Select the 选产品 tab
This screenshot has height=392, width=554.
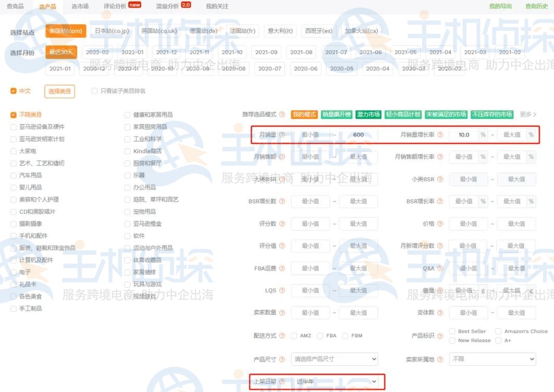(x=48, y=6)
